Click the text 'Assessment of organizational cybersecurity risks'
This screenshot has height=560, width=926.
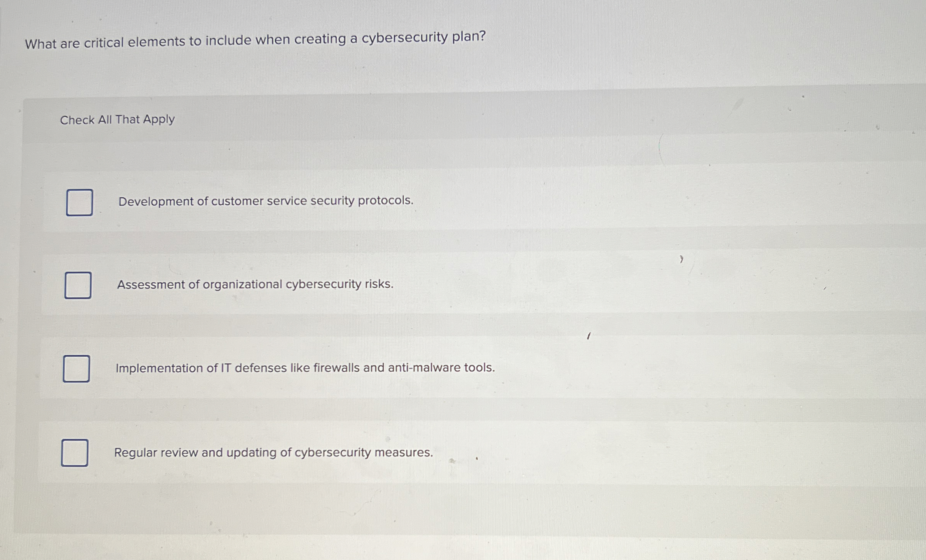(x=255, y=284)
